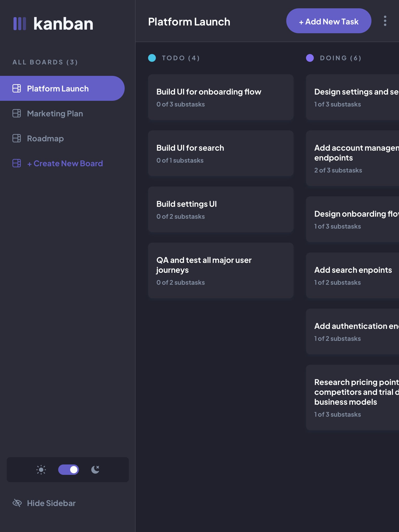Click the Create New Board link
Viewport: 399px width, 532px height.
pyautogui.click(x=65, y=163)
